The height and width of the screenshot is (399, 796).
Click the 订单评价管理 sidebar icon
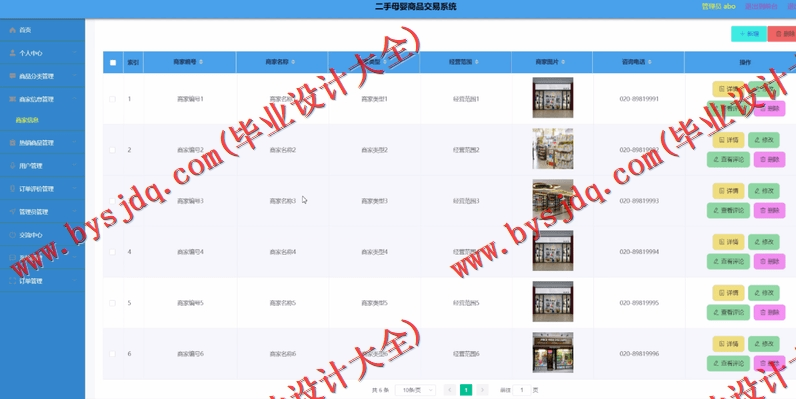13,188
